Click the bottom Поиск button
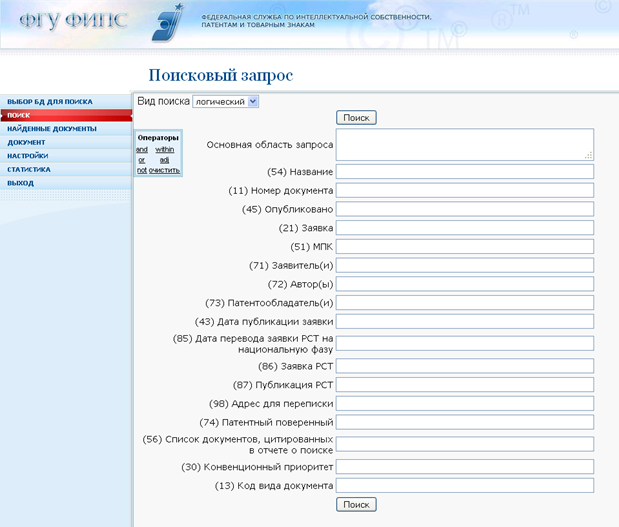Screen dimensions: 619x527 (x=356, y=504)
